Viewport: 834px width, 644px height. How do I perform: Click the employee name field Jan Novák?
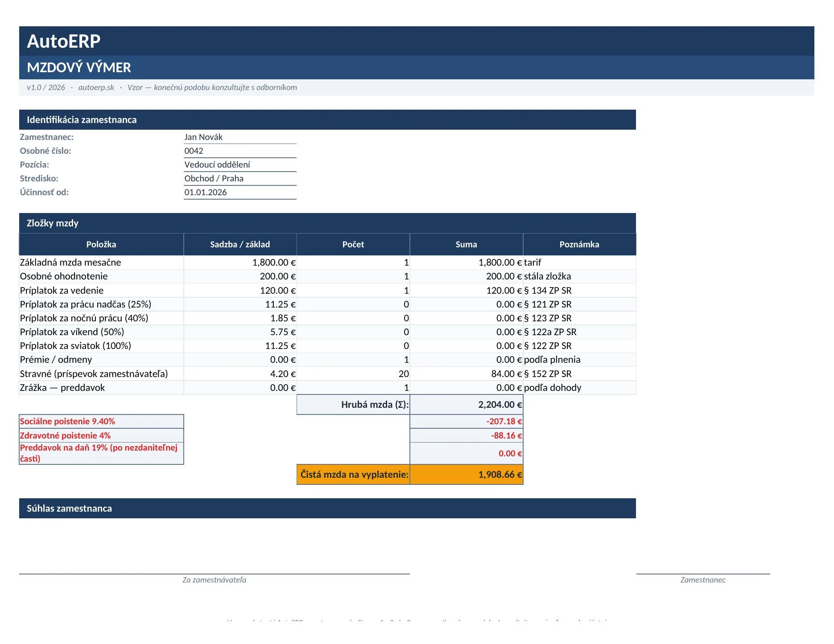(240, 137)
